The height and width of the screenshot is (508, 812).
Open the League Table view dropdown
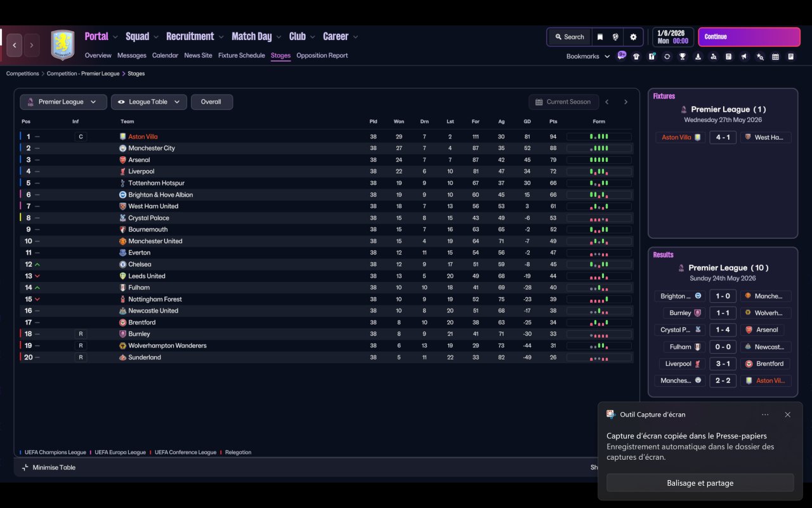[149, 102]
